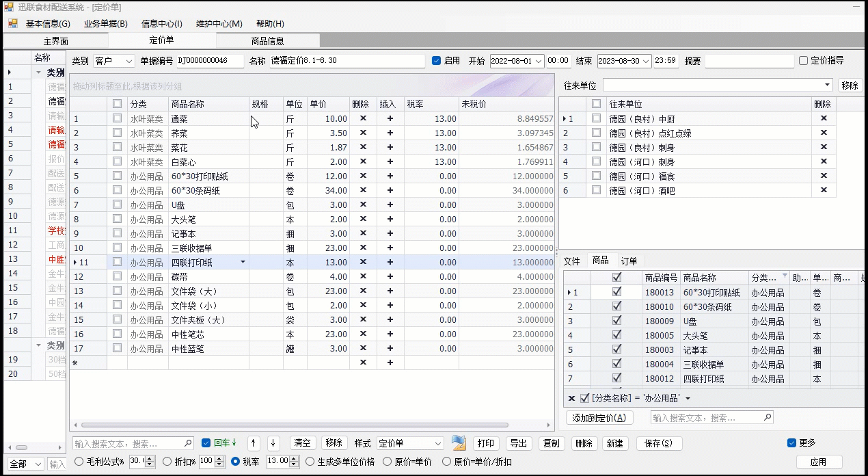868x476 pixels.
Task: Move row up with up-arrow button
Action: [253, 443]
